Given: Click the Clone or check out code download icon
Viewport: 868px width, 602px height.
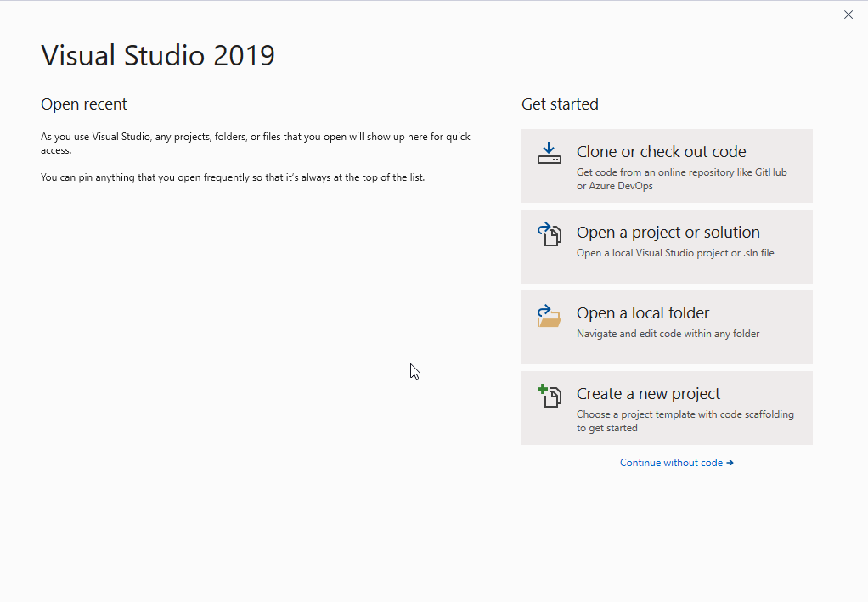Looking at the screenshot, I should click(x=550, y=154).
